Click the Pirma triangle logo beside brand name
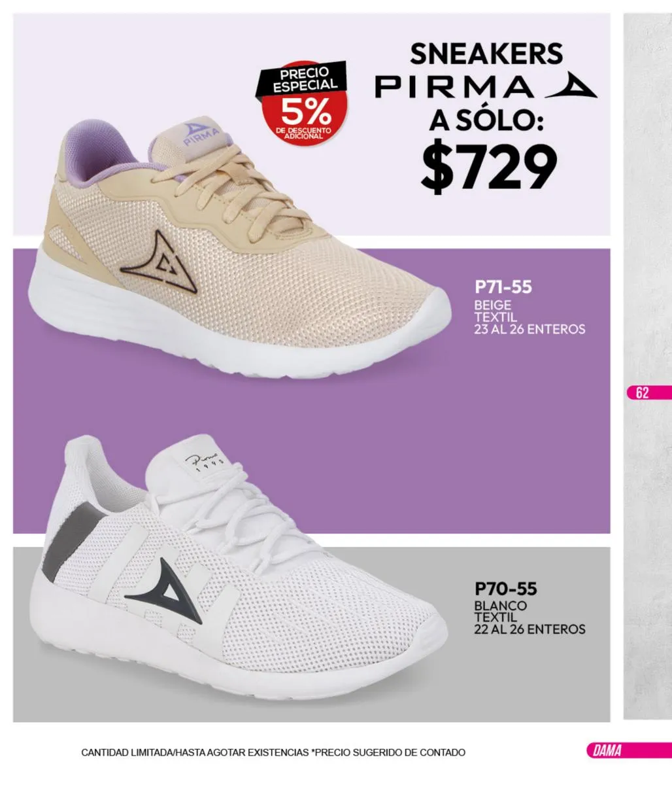The image size is (672, 785). pyautogui.click(x=571, y=86)
